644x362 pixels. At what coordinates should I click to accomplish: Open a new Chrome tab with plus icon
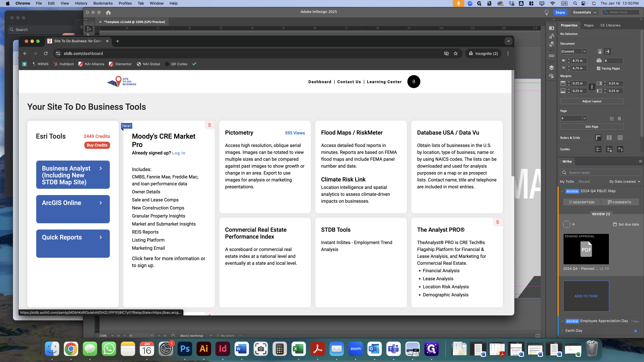coord(117,41)
